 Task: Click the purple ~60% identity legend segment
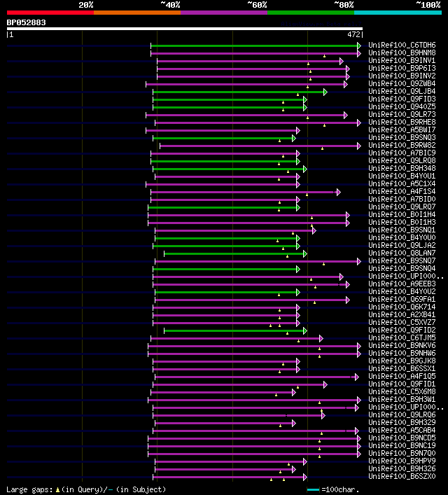click(224, 13)
